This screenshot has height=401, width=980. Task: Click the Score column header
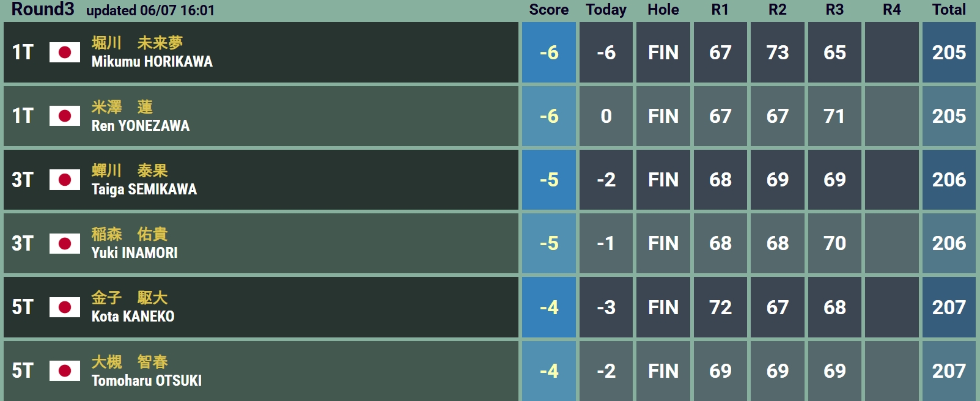point(549,10)
